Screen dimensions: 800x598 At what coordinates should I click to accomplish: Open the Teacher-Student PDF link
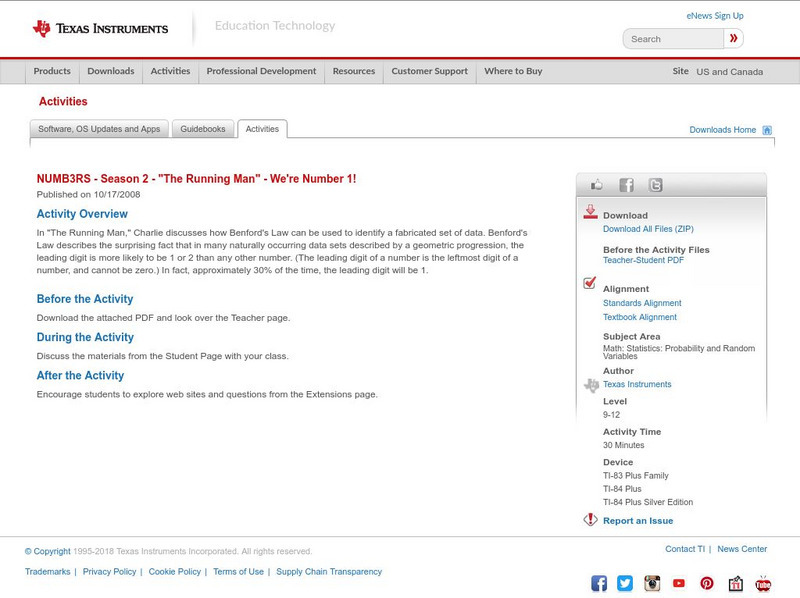(643, 260)
